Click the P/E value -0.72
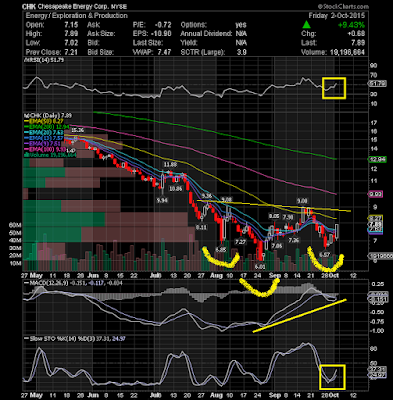Viewport: 393px width, 400px height. pos(163,25)
